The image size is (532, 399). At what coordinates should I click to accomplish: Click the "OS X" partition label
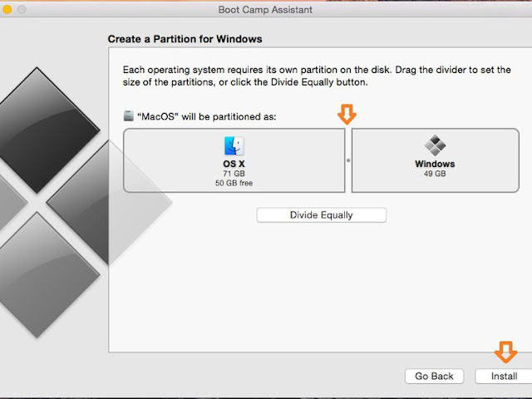[234, 164]
